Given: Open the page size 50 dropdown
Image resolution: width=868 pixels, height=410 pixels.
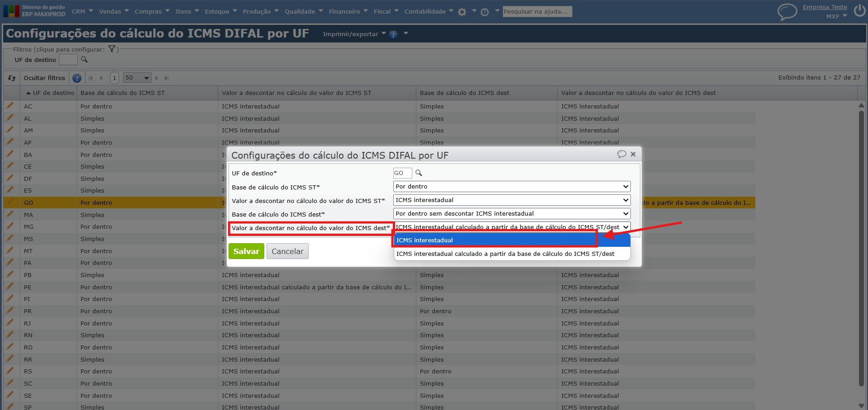Looking at the screenshot, I should (x=137, y=78).
